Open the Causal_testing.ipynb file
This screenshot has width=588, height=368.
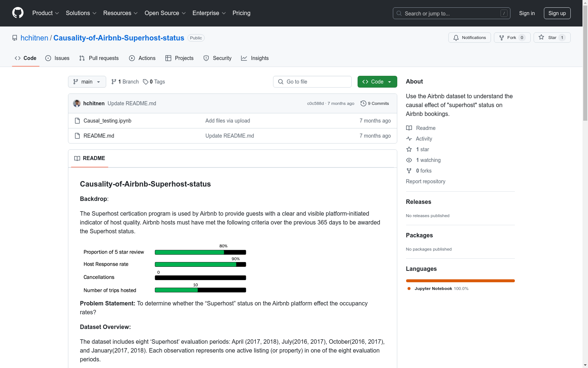tap(107, 121)
